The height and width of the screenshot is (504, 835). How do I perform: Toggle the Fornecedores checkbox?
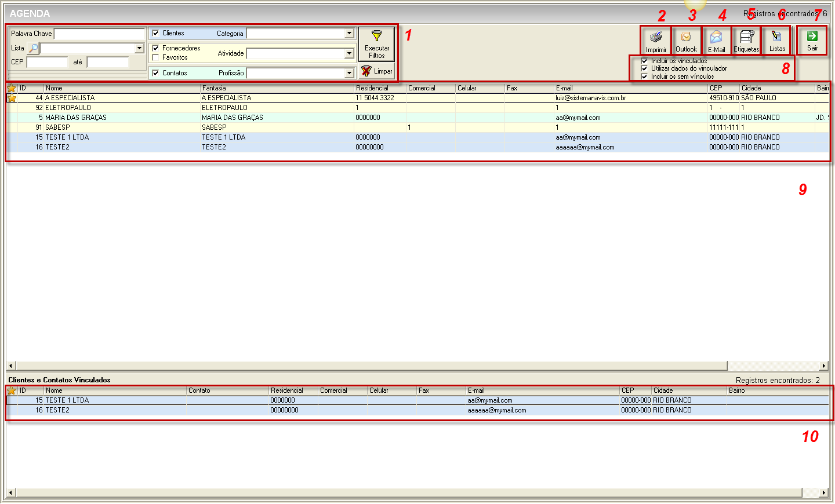click(155, 48)
